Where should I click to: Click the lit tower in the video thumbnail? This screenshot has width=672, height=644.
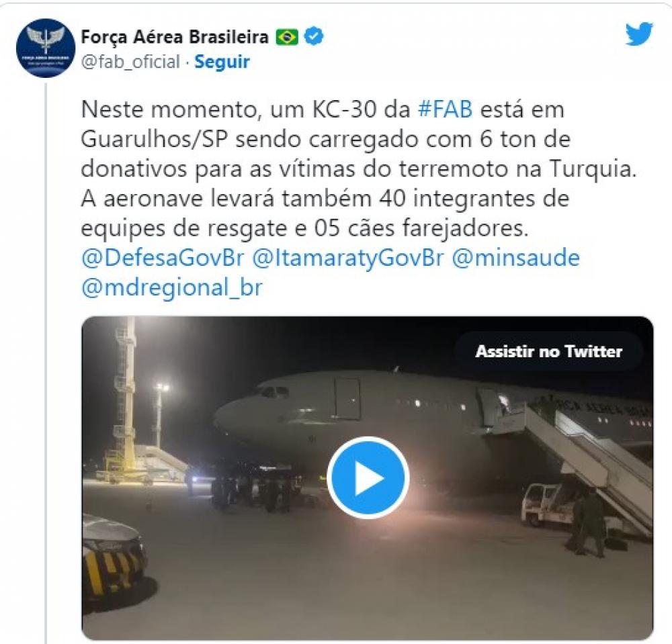point(124,398)
